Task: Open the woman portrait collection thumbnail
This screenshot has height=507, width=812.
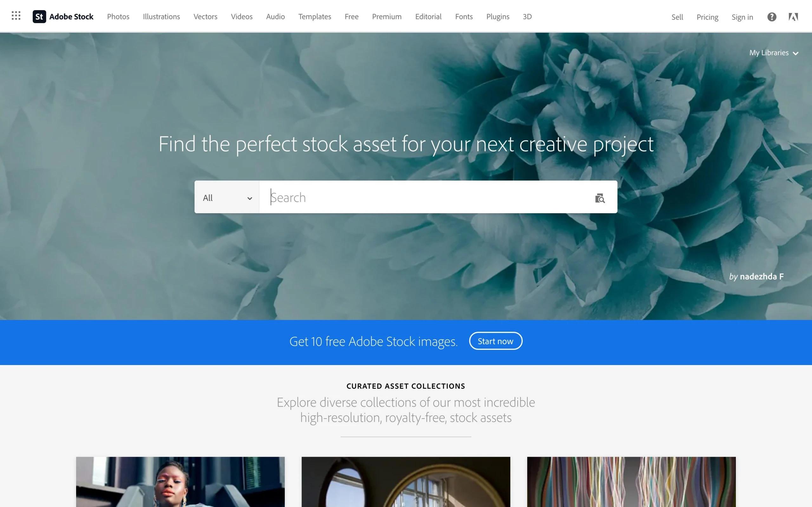Action: pyautogui.click(x=180, y=482)
